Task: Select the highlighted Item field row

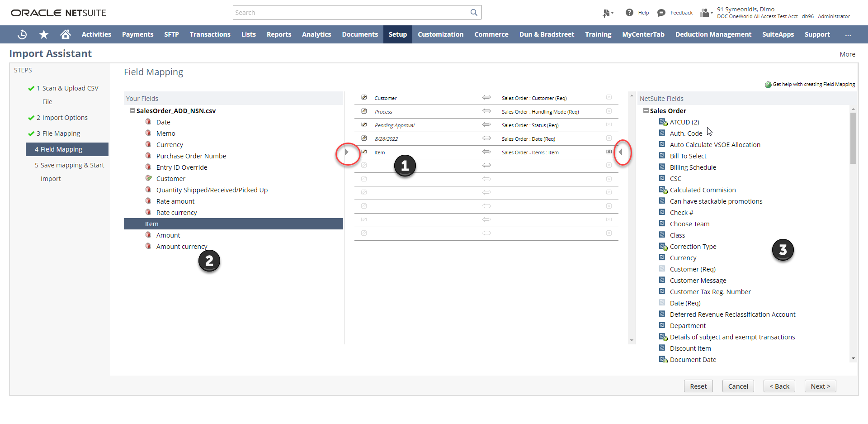Action: [x=233, y=224]
